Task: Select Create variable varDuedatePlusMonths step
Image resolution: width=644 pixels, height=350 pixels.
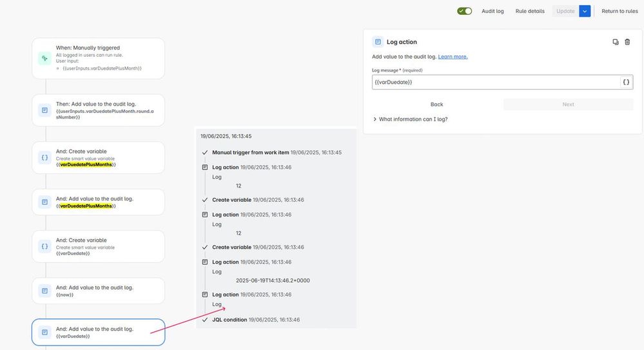Action: pyautogui.click(x=98, y=158)
